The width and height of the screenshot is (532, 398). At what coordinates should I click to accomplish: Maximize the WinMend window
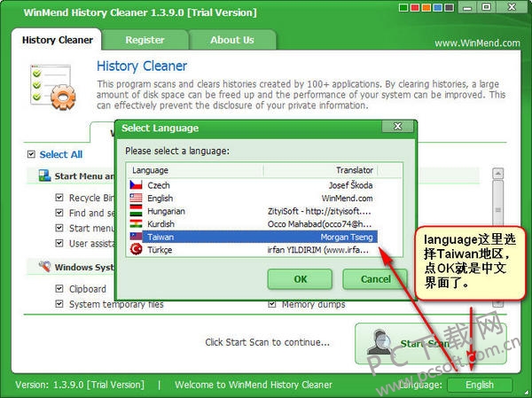[486, 7]
